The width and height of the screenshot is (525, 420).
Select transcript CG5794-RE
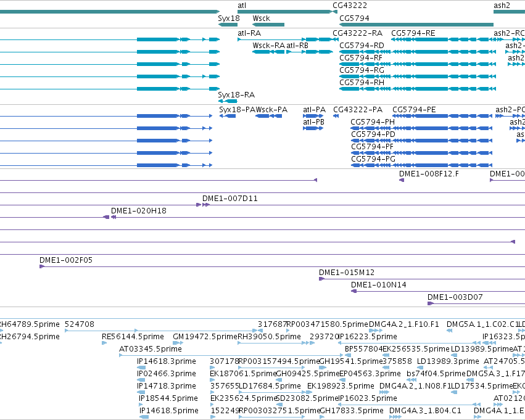(413, 33)
